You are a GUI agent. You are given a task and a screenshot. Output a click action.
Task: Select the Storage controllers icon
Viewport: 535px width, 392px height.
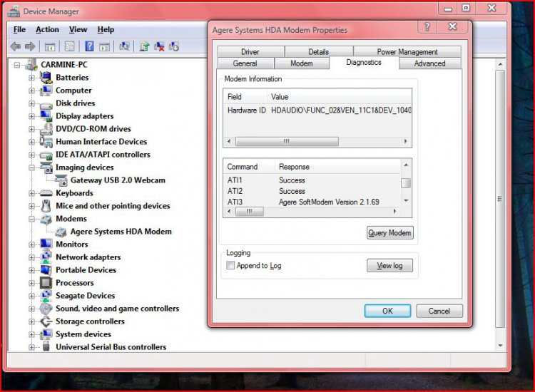point(46,321)
